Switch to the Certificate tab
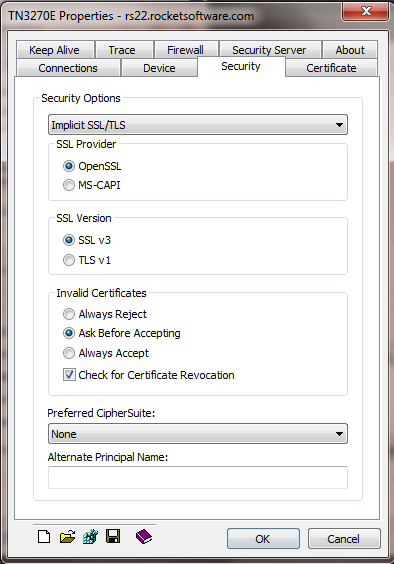This screenshot has height=564, width=394. coord(331,68)
